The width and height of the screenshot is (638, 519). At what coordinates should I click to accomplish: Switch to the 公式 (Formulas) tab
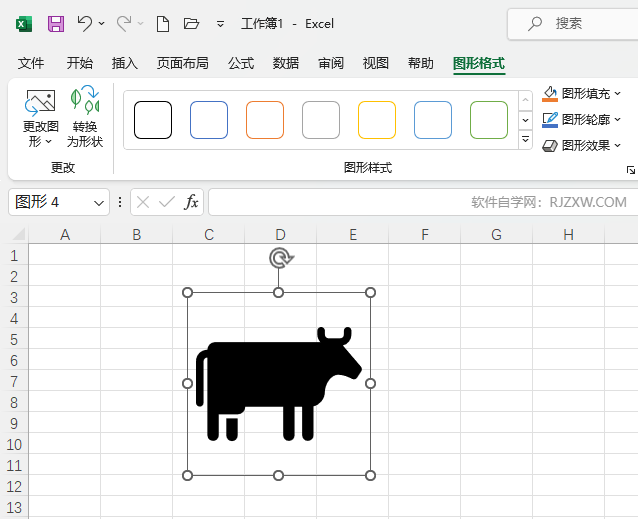(x=241, y=63)
